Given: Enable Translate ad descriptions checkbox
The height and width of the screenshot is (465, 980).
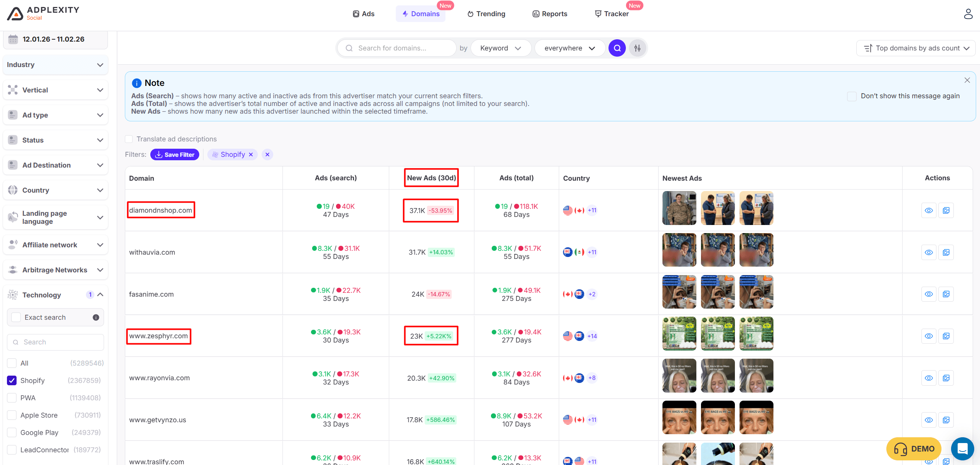Looking at the screenshot, I should tap(129, 139).
